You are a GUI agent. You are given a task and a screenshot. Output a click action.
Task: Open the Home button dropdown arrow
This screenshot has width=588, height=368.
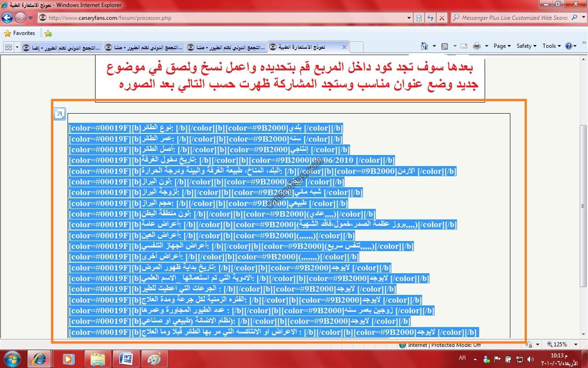pos(434,46)
